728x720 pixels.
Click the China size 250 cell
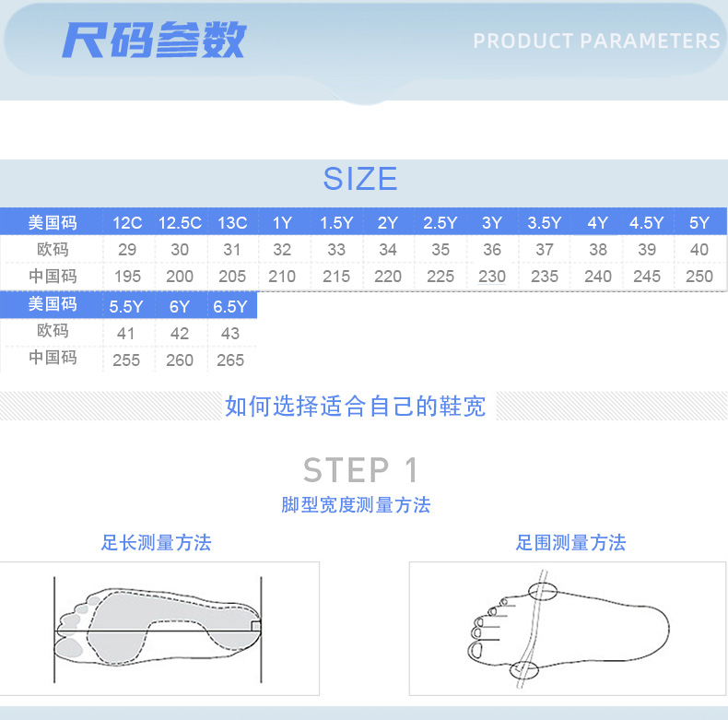click(x=699, y=277)
